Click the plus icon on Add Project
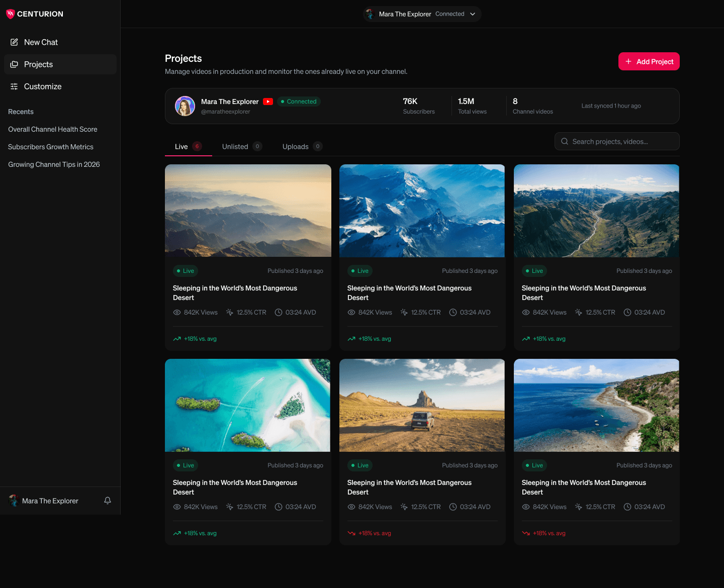 628,61
